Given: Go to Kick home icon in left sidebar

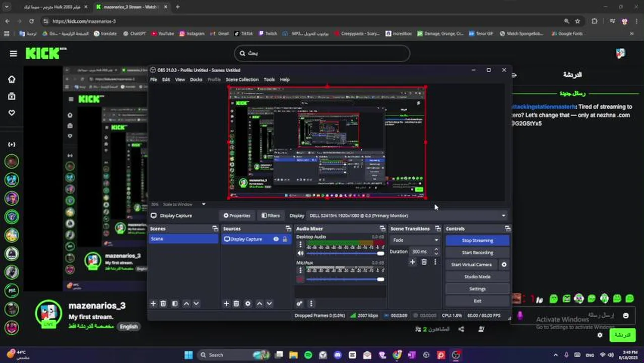Looking at the screenshot, I should tap(12, 79).
